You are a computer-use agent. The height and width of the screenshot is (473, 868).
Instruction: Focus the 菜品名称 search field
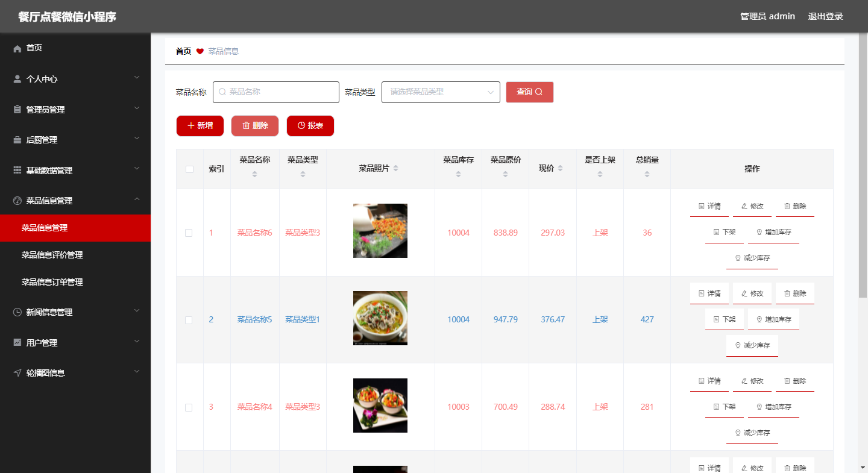tap(276, 92)
